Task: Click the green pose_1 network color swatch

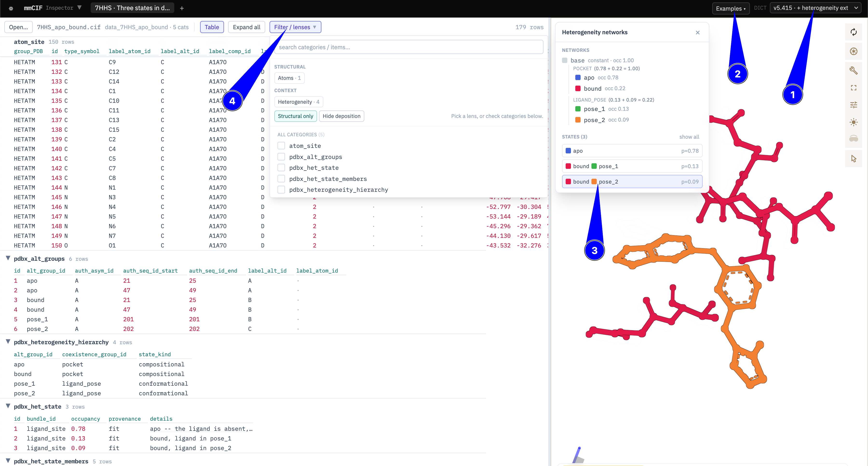Action: [577, 109]
